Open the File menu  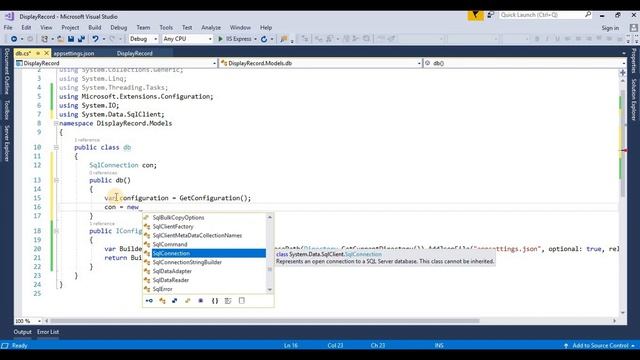8,28
